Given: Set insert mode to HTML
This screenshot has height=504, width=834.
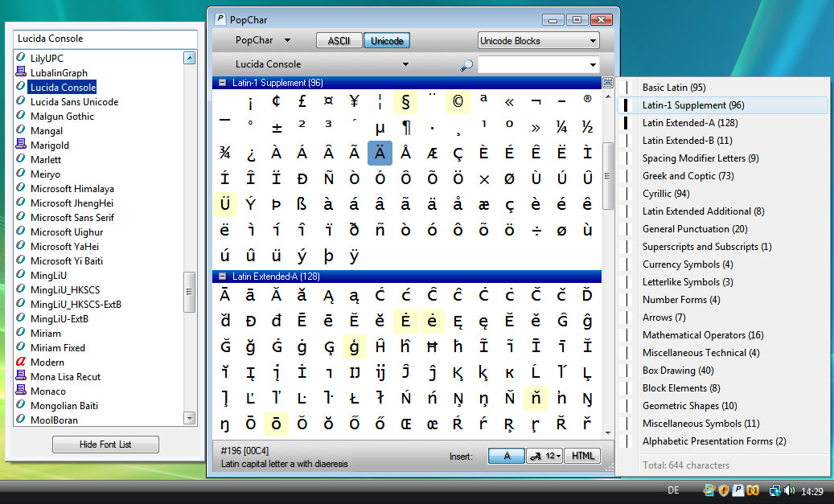Looking at the screenshot, I should click(582, 456).
